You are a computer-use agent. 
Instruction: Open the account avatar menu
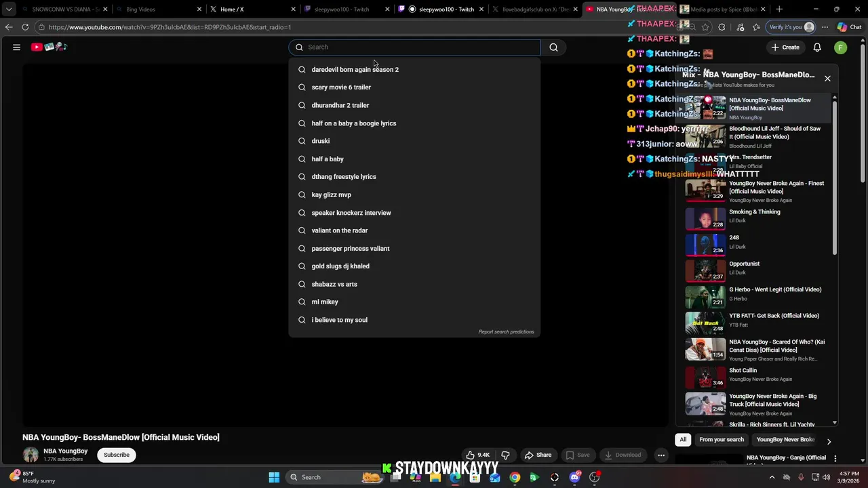click(840, 47)
